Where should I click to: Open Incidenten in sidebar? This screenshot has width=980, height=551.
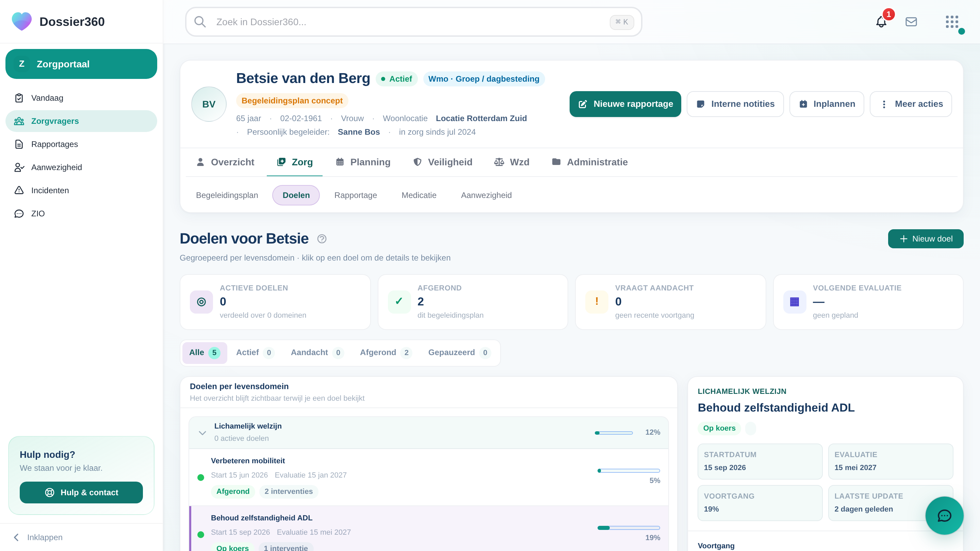pyautogui.click(x=81, y=190)
